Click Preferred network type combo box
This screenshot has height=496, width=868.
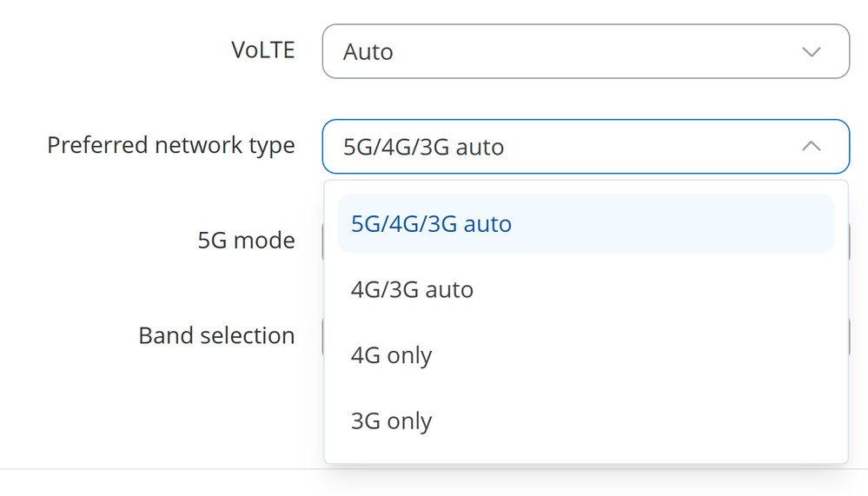tap(586, 146)
